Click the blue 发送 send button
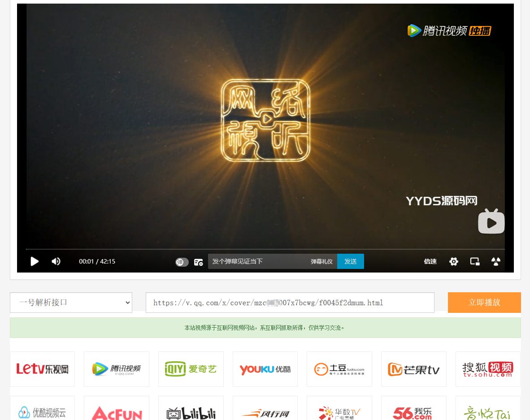Viewport: 530px width, 420px height. (x=350, y=261)
